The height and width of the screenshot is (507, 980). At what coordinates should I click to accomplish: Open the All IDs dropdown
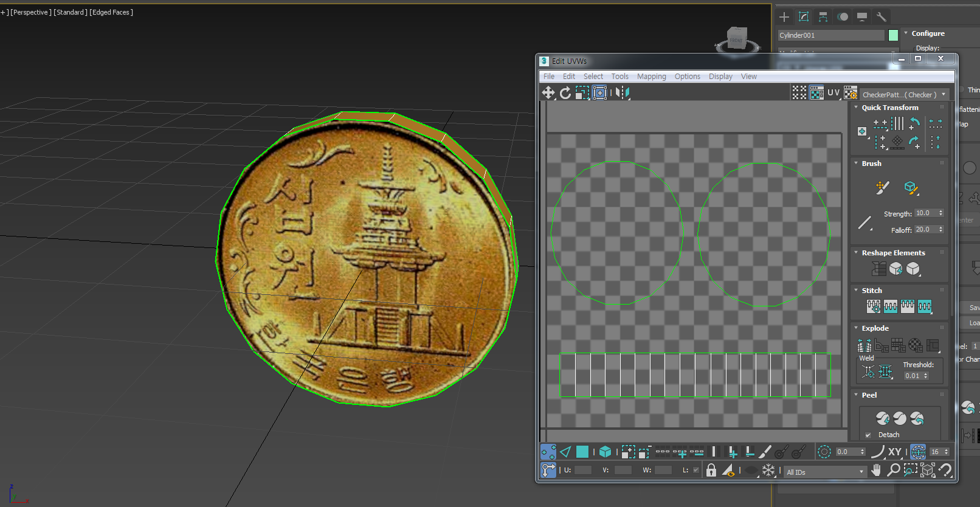tap(825, 472)
